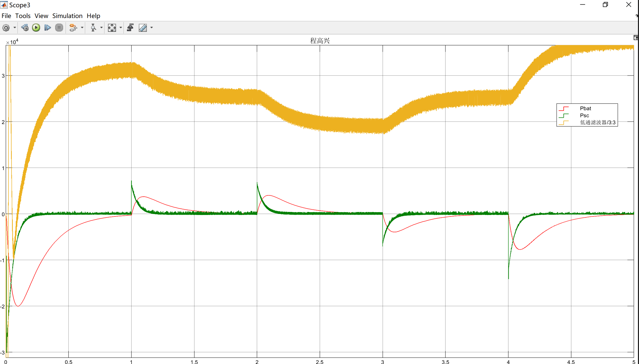
Task: Open scope Configuration Properties gear
Action: point(6,27)
